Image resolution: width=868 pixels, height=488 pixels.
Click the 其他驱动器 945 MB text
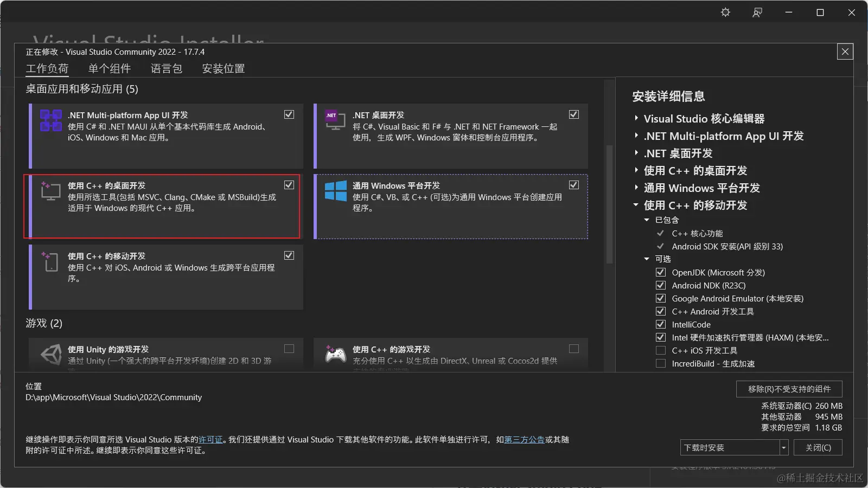pyautogui.click(x=802, y=416)
